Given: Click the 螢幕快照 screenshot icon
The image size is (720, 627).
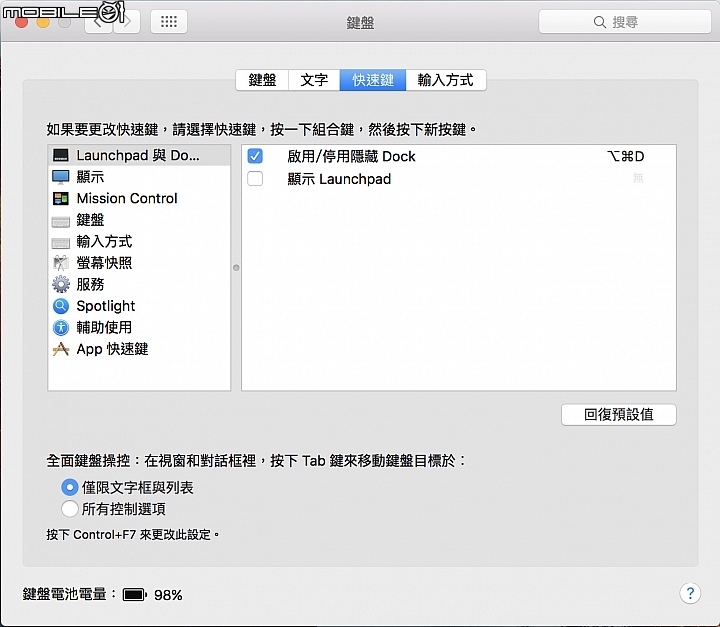Looking at the screenshot, I should click(x=61, y=263).
